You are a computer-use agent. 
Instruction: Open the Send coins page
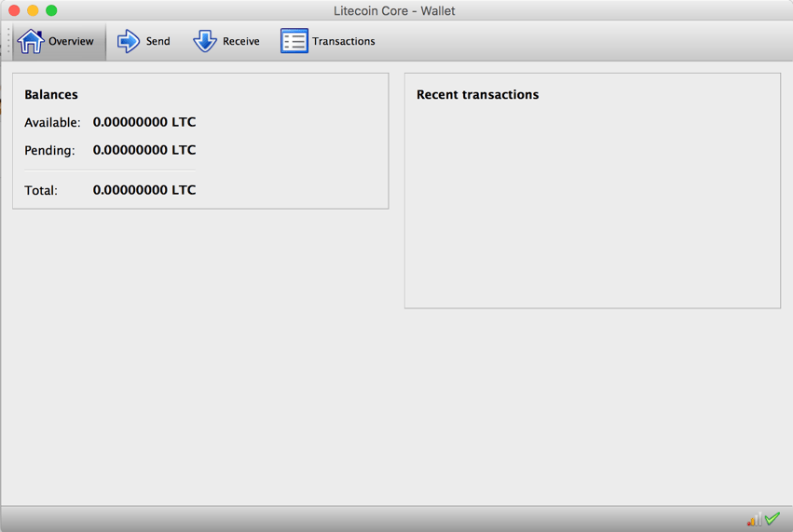click(144, 42)
